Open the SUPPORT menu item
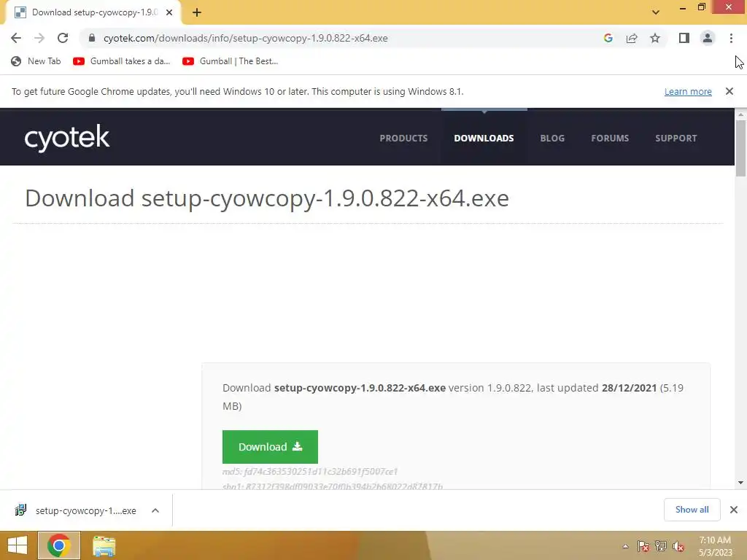The width and height of the screenshot is (747, 560). (x=676, y=138)
